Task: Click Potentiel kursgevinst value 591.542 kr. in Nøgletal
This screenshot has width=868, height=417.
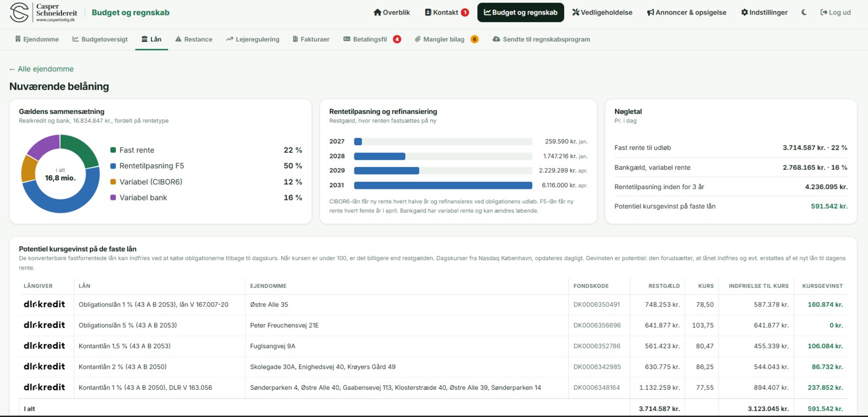Action: [829, 207]
